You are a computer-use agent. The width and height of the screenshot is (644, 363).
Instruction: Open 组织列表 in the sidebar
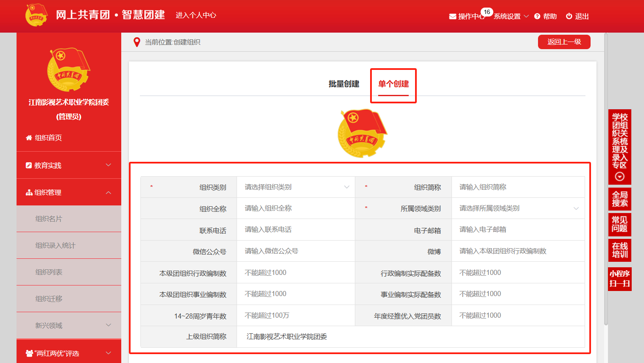click(x=49, y=272)
